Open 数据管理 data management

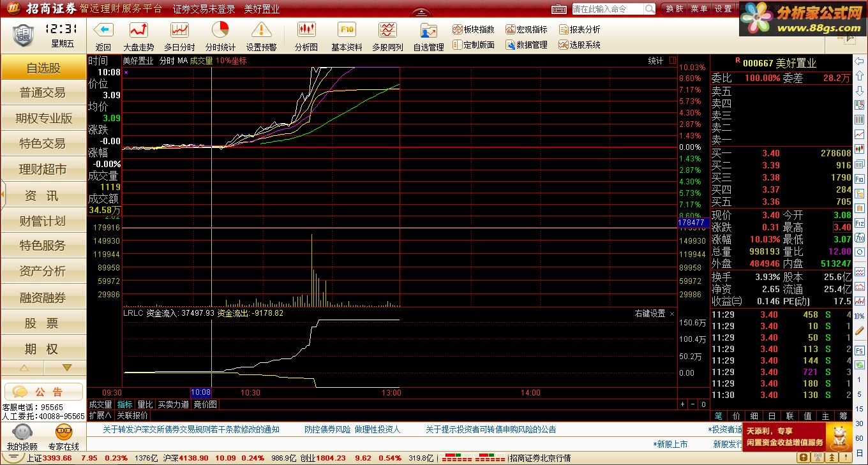click(x=527, y=45)
